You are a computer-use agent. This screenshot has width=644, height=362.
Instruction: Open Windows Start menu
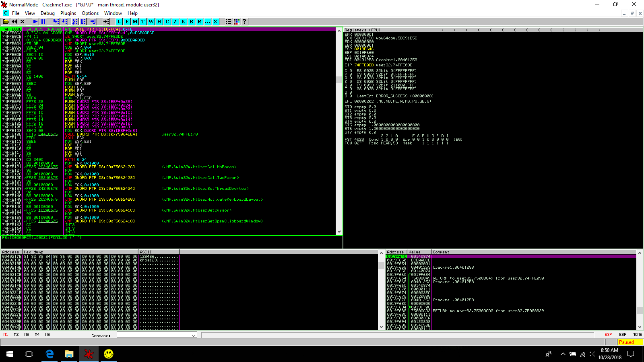pos(10,354)
